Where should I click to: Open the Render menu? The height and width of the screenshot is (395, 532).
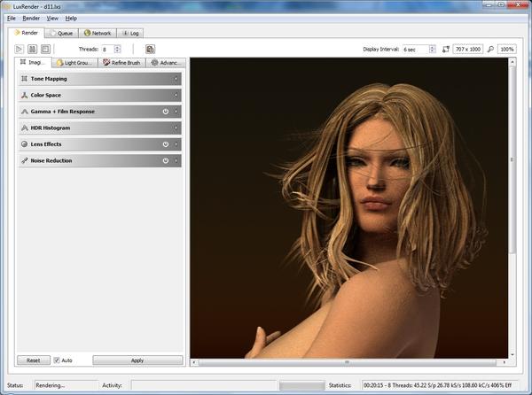pos(31,19)
